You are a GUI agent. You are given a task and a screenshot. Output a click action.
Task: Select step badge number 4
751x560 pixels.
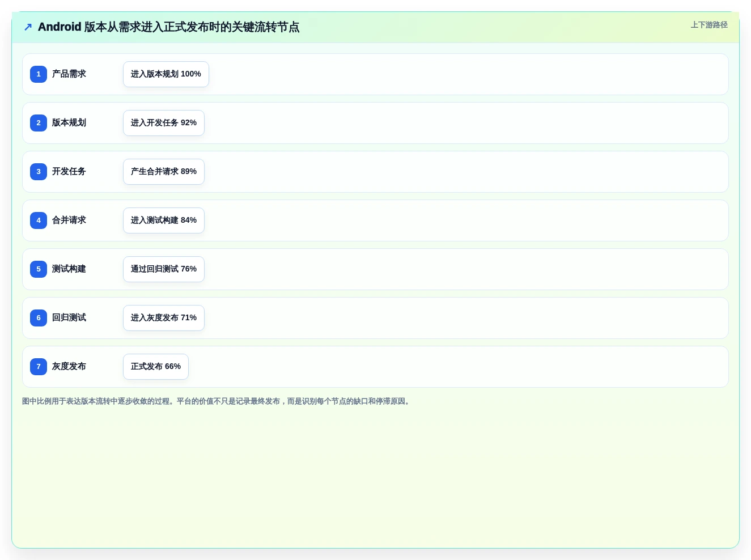[x=39, y=220]
